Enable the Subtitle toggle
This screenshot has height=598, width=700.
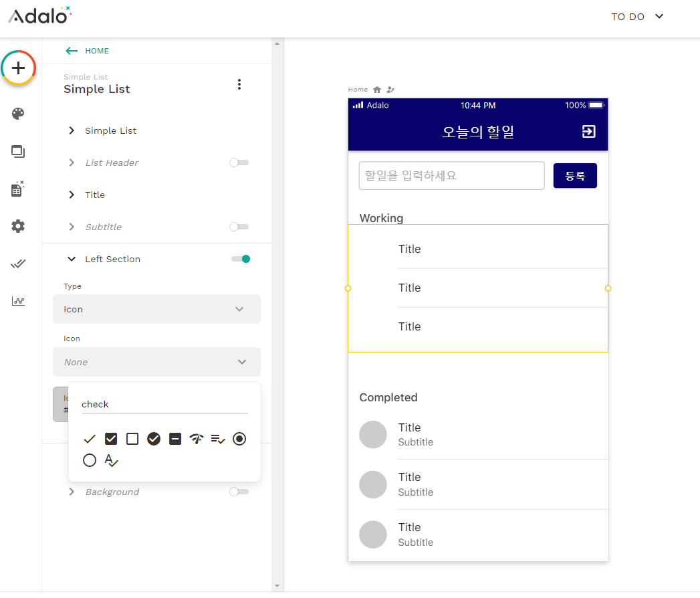(x=239, y=227)
